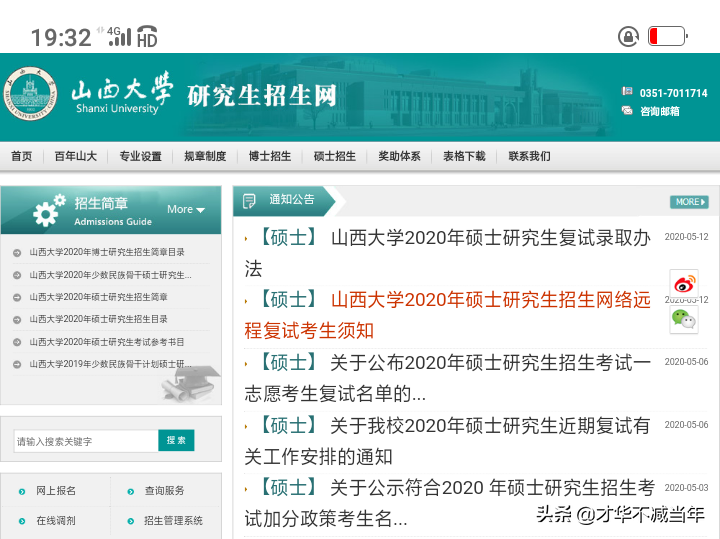Image resolution: width=720 pixels, height=539 pixels.
Task: Click phone number 0351-7011714
Action: tap(673, 93)
